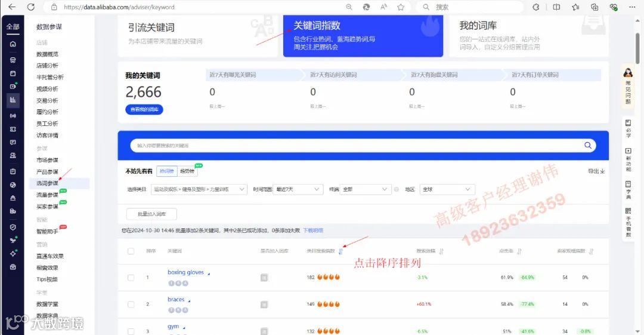Open split screen icon in browser toolbar
644x335 pixels.
(556, 7)
